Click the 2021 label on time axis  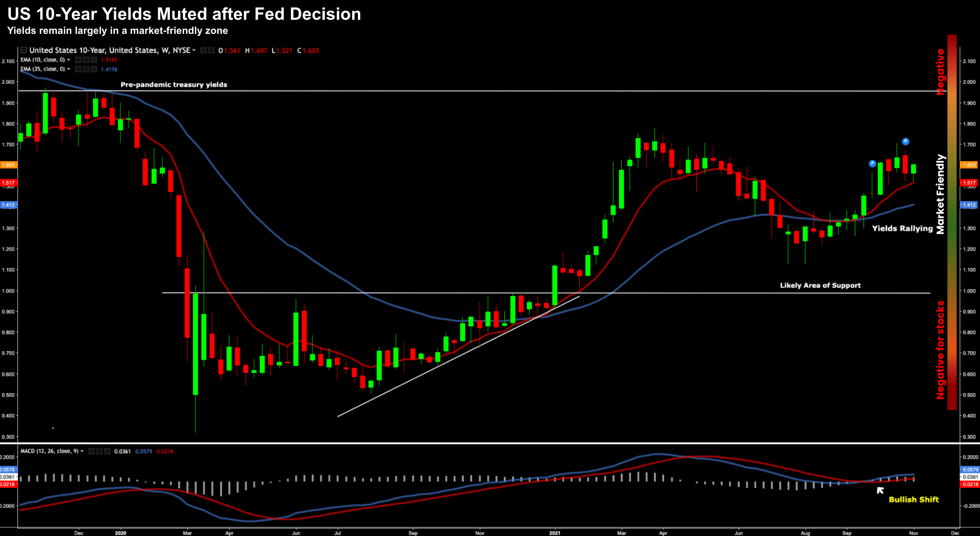coord(555,533)
